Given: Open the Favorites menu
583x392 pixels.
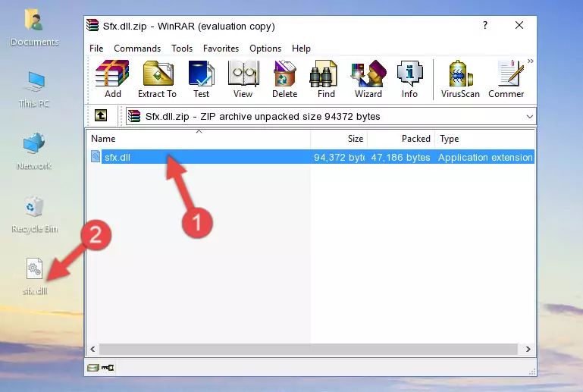Looking at the screenshot, I should [221, 49].
